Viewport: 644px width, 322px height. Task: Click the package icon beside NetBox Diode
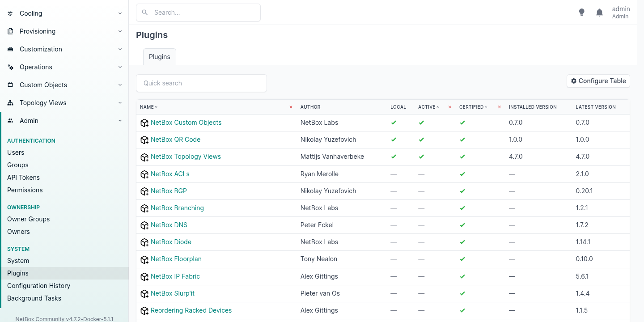point(144,242)
